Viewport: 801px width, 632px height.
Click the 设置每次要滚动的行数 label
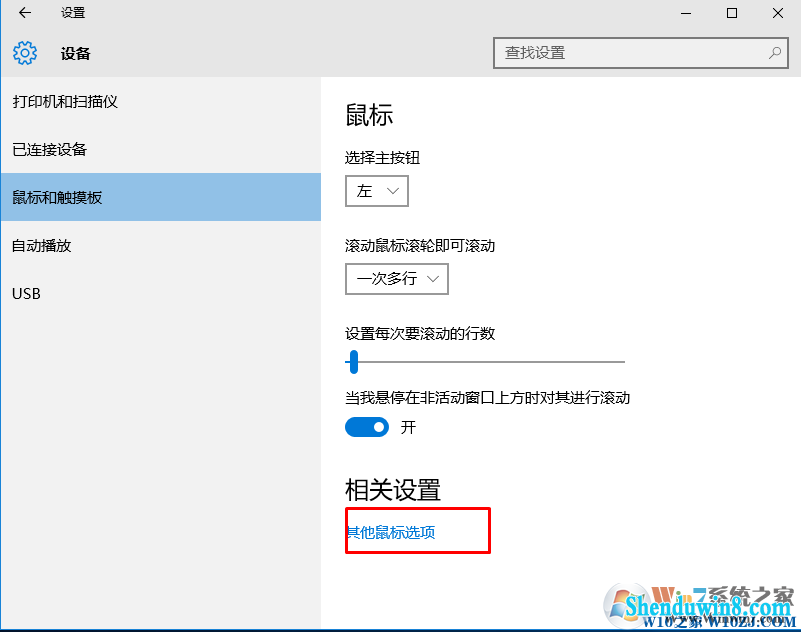(420, 334)
